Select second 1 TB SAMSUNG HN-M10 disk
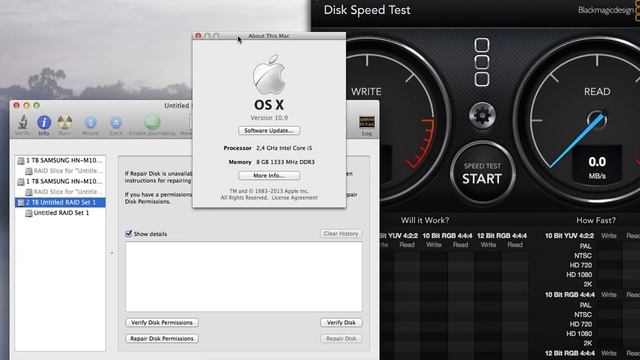 (x=60, y=181)
